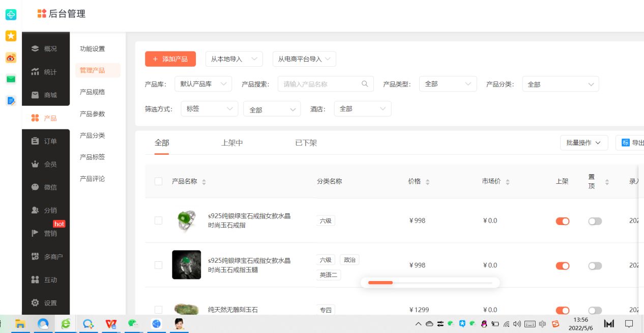
Task: Open 产品标签 in the secondary menu
Action: pyautogui.click(x=92, y=157)
